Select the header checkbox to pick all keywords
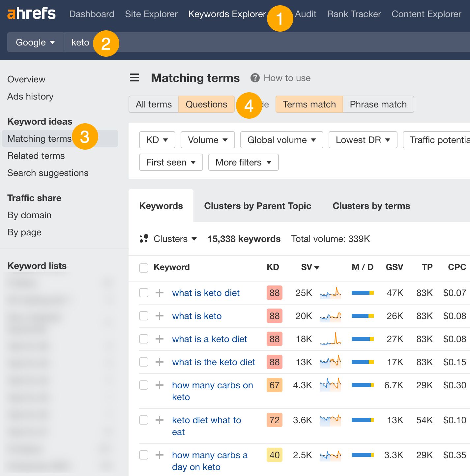The image size is (470, 476). [x=143, y=268]
